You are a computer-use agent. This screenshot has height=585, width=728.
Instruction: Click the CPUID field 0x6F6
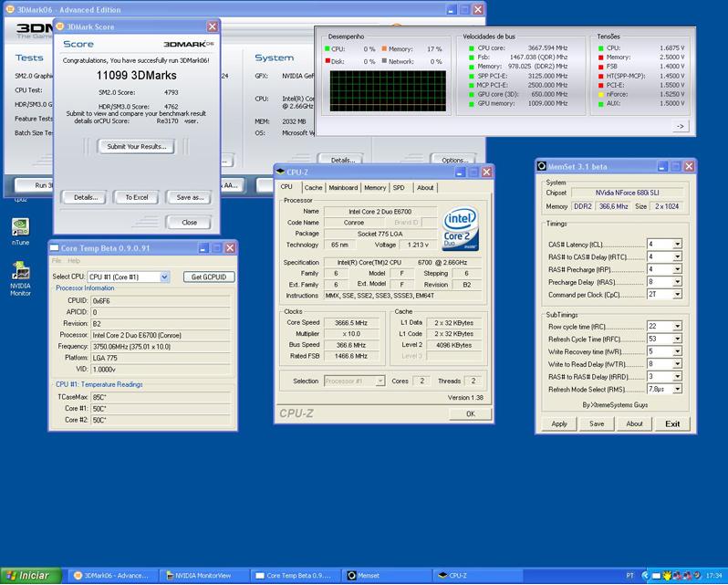[x=161, y=301]
